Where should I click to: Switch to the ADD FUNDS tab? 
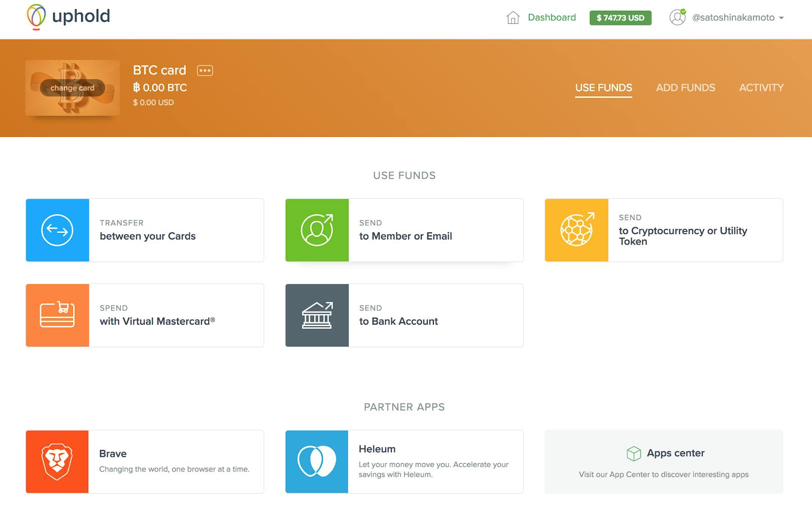(x=686, y=88)
